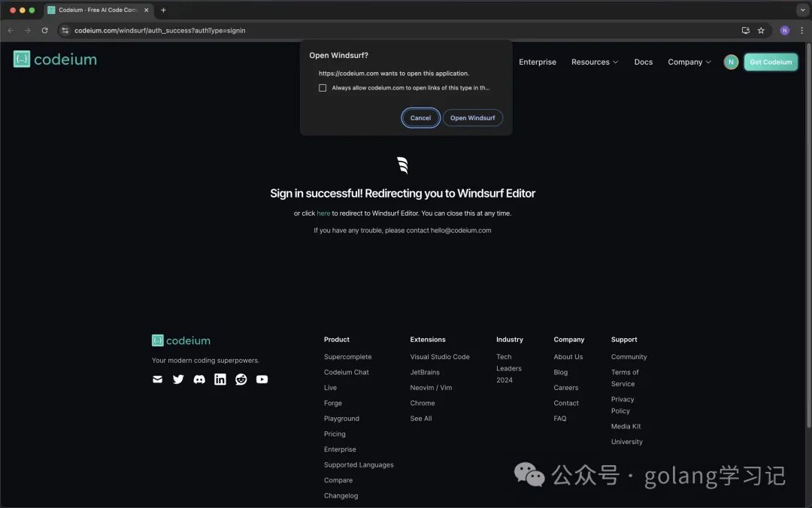812x508 pixels.
Task: Open the Forge footer link
Action: point(333,404)
